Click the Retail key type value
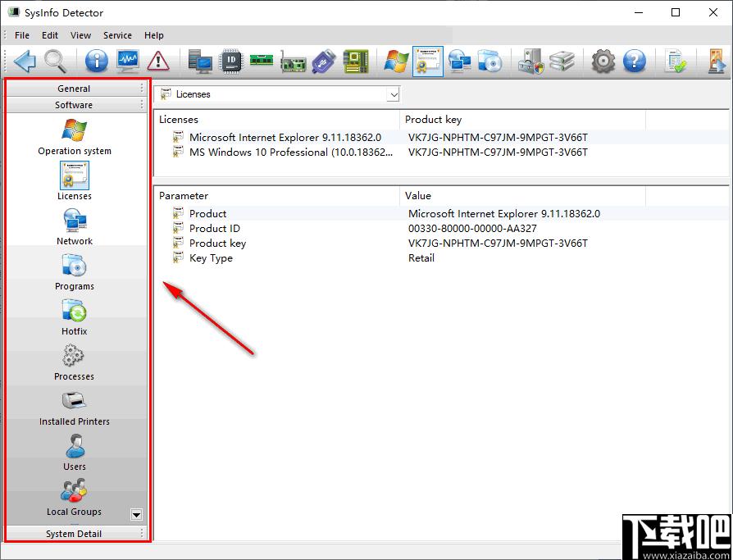733x560 pixels. click(x=421, y=258)
